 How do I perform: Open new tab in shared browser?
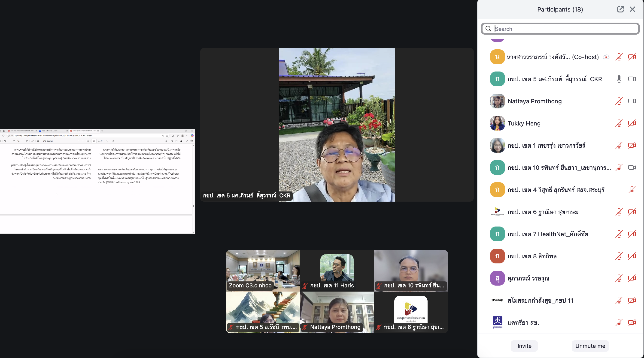coord(102,131)
